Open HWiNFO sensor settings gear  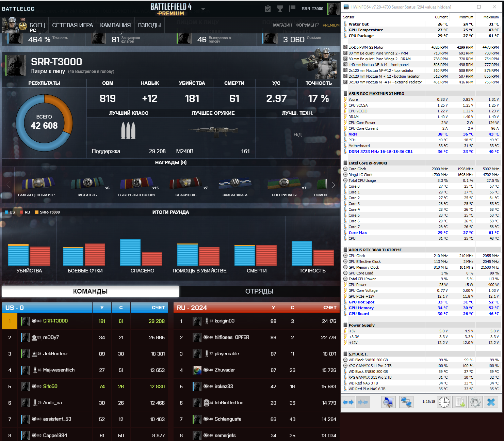[475, 402]
